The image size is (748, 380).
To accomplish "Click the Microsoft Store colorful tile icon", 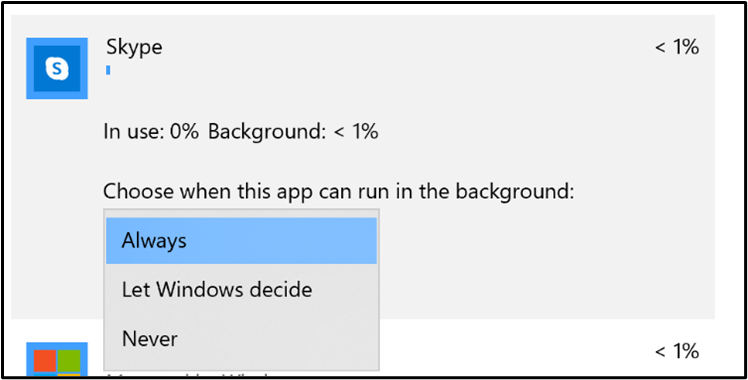I will click(x=57, y=358).
